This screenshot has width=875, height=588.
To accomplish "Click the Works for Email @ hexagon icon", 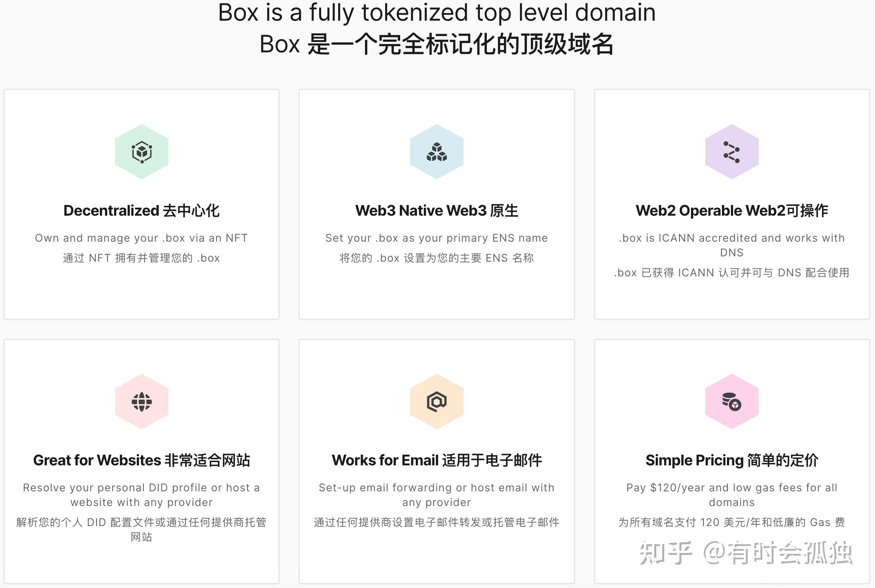I will (x=436, y=402).
